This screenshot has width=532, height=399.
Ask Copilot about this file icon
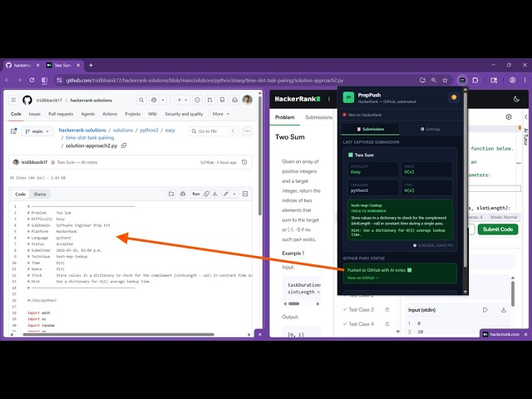click(183, 194)
